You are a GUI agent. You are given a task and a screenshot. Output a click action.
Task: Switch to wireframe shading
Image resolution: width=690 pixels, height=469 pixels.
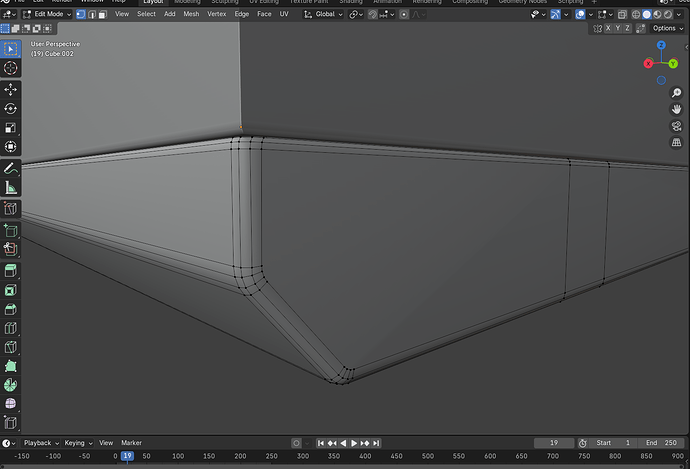[636, 15]
